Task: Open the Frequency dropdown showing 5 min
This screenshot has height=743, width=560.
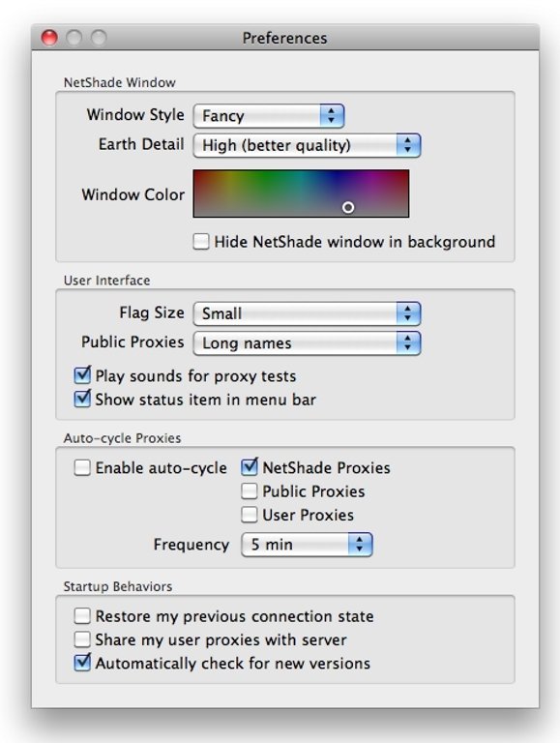Action: (x=307, y=545)
